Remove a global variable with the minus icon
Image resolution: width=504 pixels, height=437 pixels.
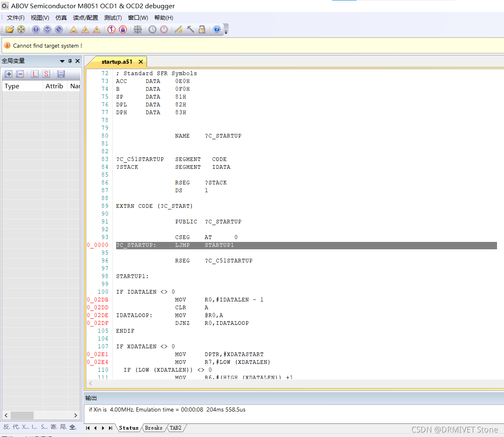click(x=20, y=74)
